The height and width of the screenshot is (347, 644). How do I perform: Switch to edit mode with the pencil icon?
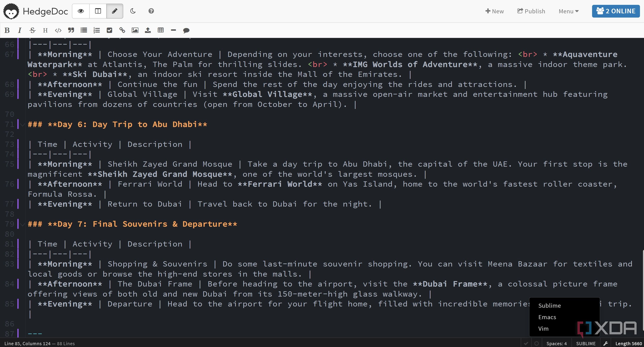click(x=115, y=11)
